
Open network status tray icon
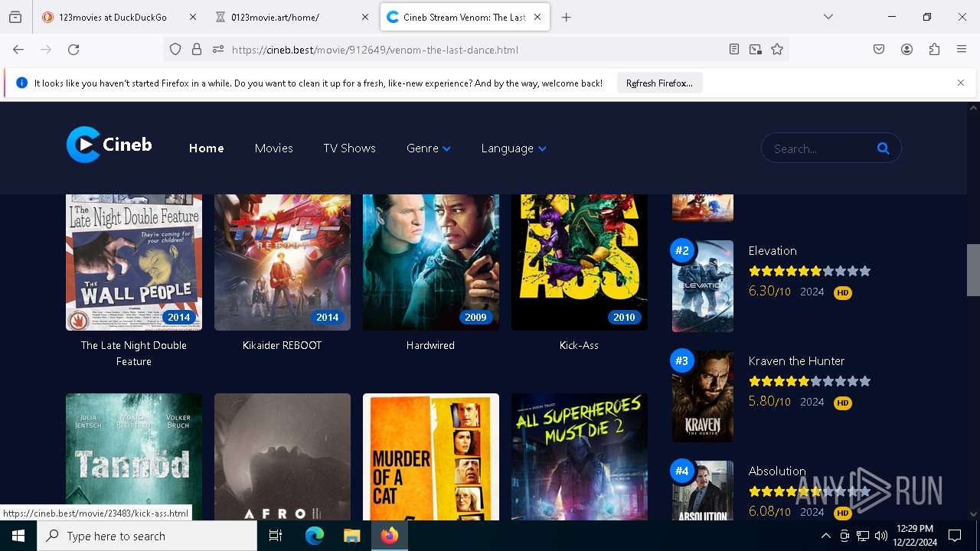(x=863, y=536)
